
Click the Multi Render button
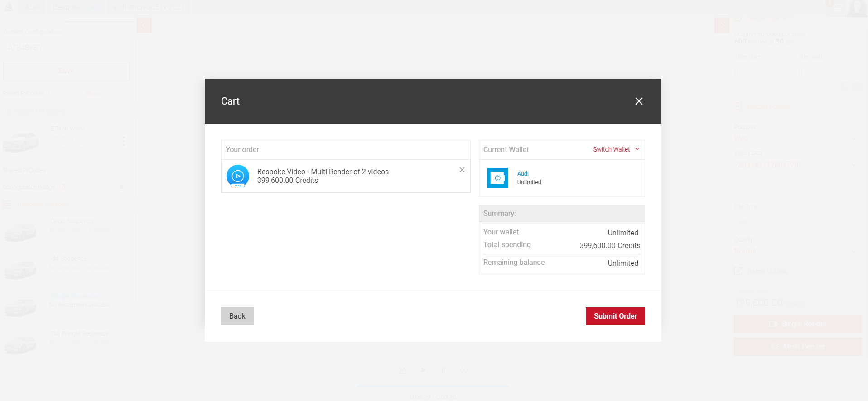tap(798, 346)
